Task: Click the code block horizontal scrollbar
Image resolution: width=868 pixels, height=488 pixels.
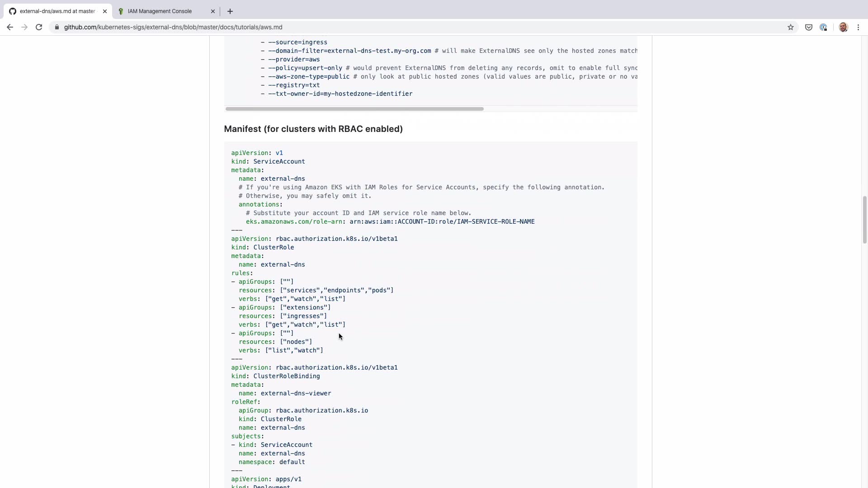Action: pos(354,109)
